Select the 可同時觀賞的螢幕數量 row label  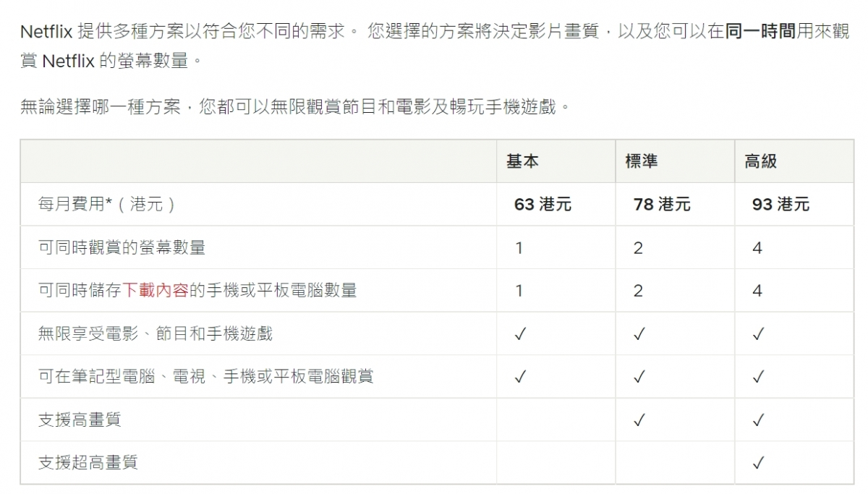(x=122, y=247)
